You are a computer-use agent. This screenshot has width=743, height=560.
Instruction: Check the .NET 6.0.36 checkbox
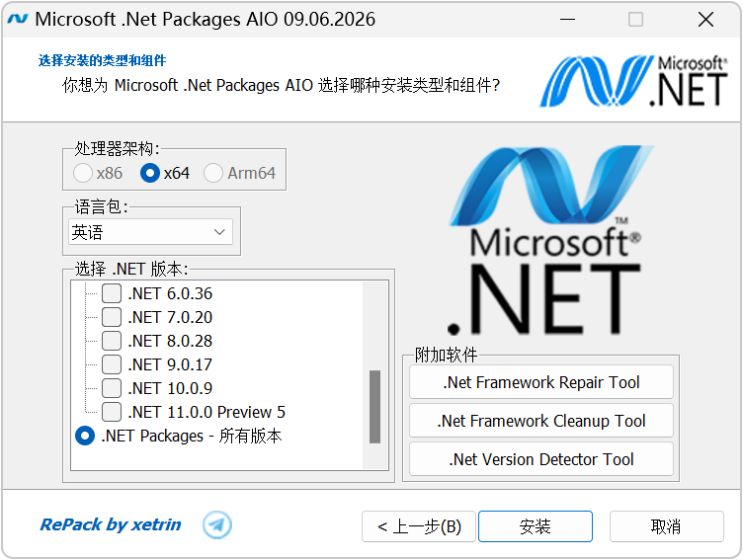pyautogui.click(x=112, y=293)
